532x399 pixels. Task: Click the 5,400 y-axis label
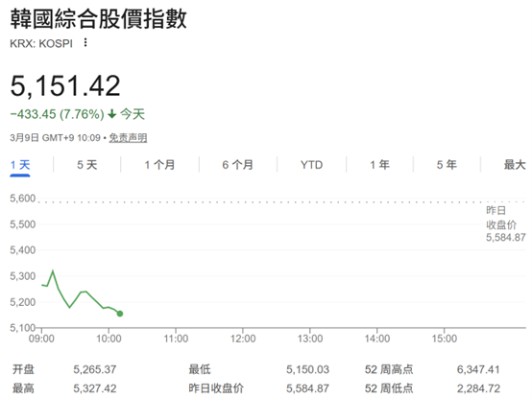point(23,250)
